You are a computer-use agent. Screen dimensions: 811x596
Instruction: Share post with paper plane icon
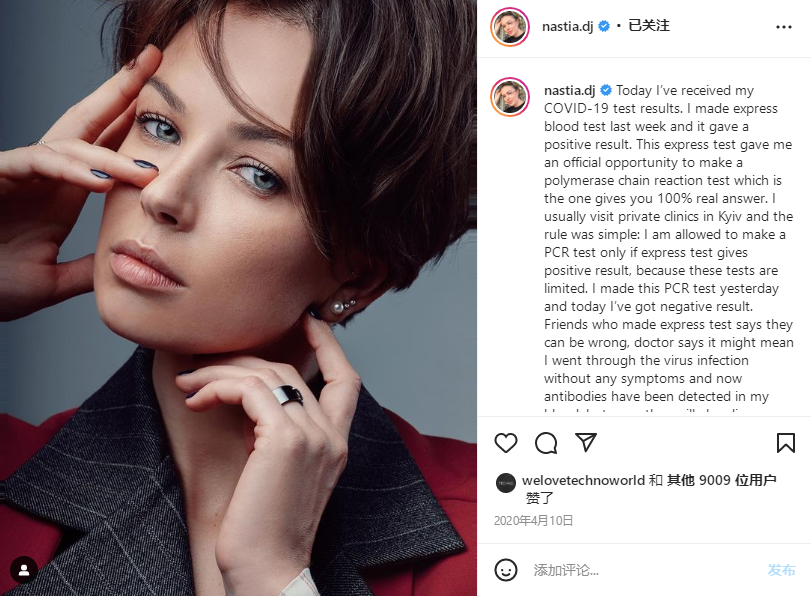[586, 442]
